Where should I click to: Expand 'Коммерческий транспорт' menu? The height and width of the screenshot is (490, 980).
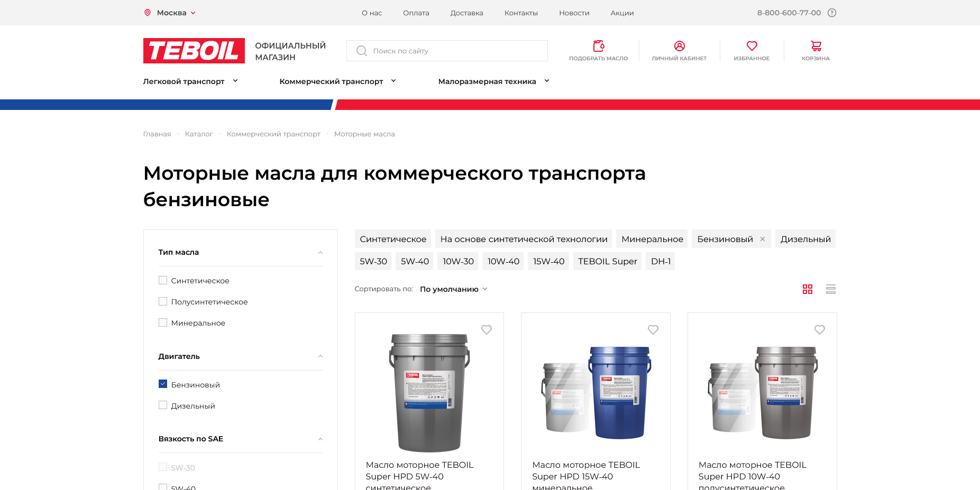click(x=338, y=81)
